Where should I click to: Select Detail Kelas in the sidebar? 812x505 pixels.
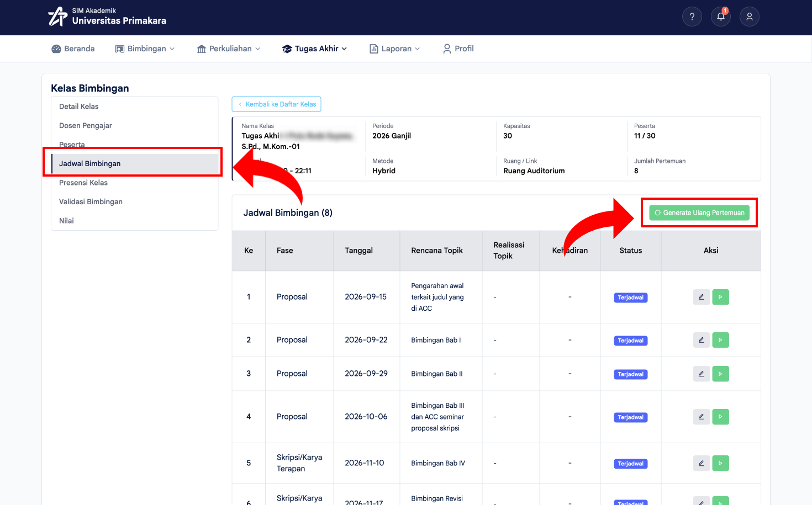point(135,107)
